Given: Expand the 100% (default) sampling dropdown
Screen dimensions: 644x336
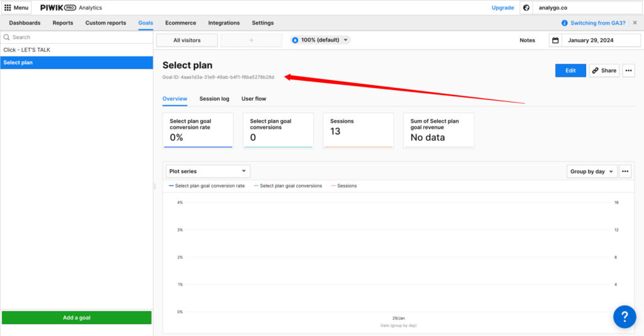Looking at the screenshot, I should click(x=320, y=40).
